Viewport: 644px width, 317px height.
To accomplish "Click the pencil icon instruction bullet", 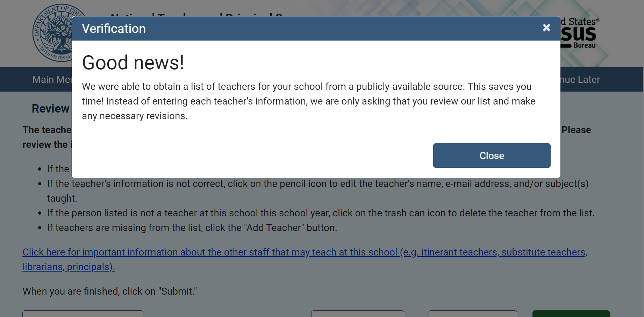I will pyautogui.click(x=317, y=184).
